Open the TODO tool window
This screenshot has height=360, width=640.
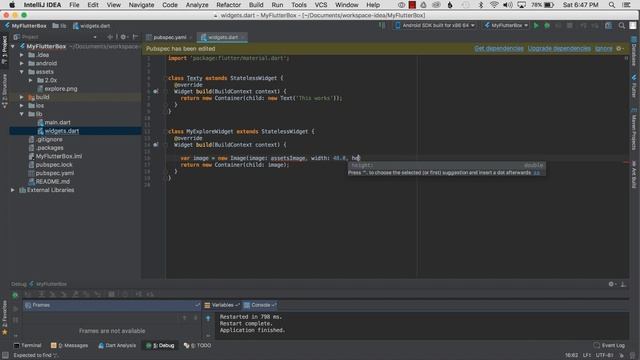198,345
